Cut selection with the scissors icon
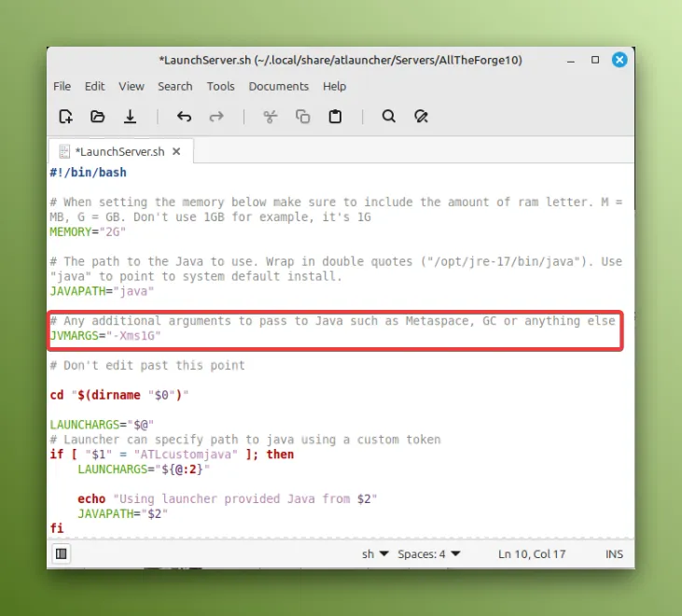 tap(271, 117)
